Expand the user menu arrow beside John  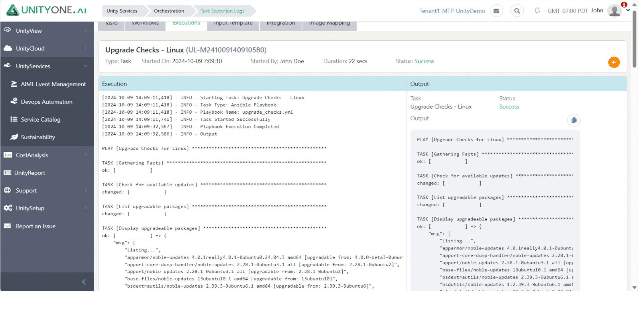click(x=628, y=11)
